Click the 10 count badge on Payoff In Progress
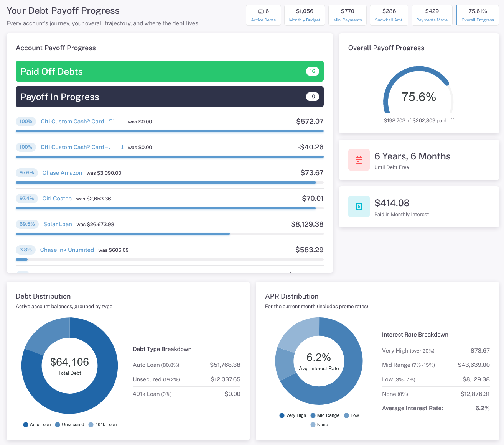504x445 pixels. click(x=312, y=97)
